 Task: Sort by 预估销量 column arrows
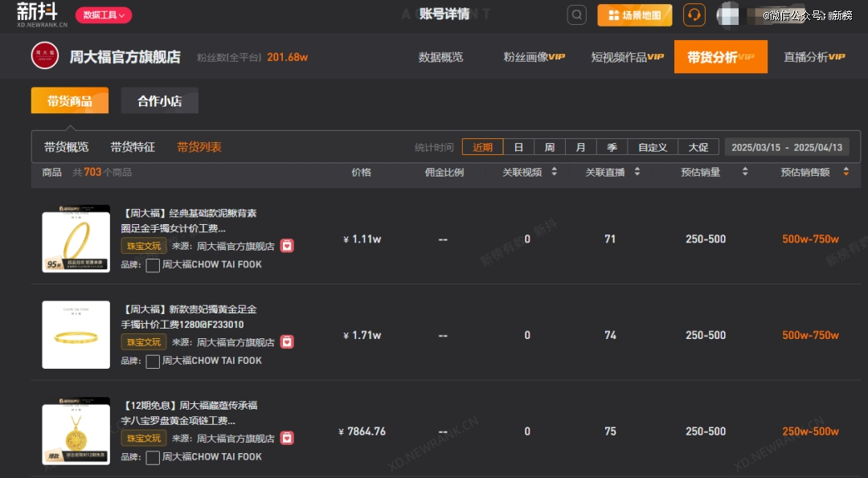coord(745,172)
